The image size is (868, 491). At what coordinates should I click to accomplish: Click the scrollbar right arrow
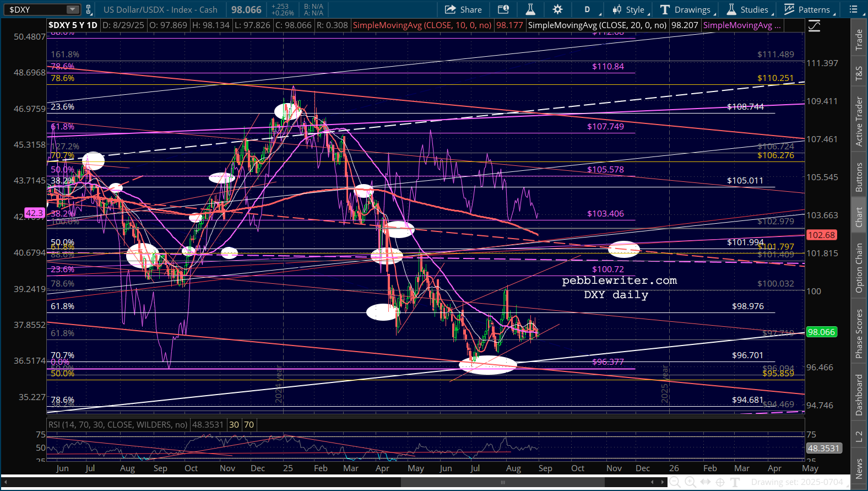tap(663, 482)
